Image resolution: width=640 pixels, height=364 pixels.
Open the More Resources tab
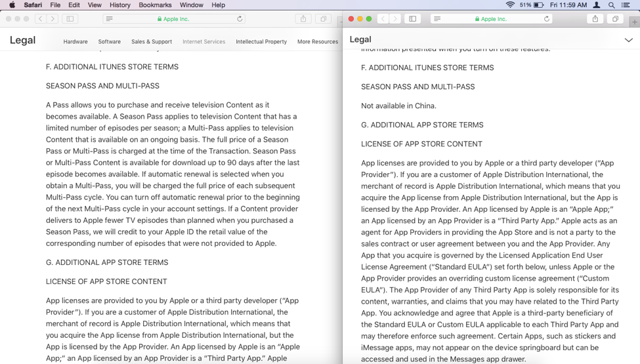click(x=318, y=41)
